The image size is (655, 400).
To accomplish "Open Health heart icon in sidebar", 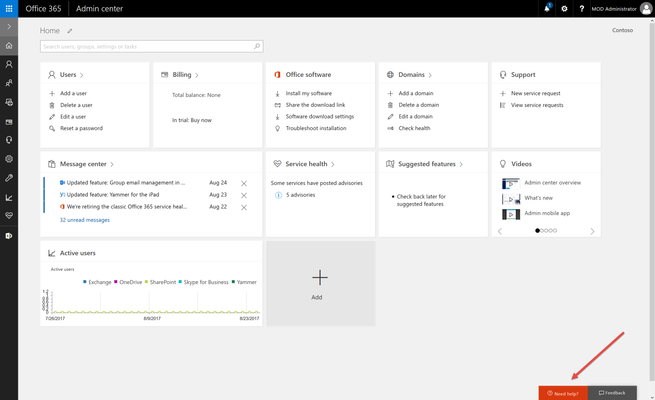I will click(9, 215).
